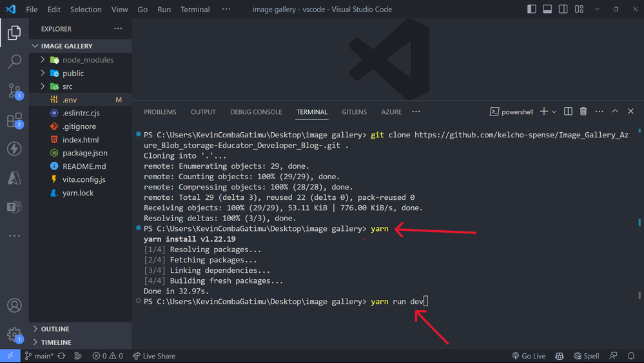
Task: Expand TIMELINE section
Action: (81, 342)
